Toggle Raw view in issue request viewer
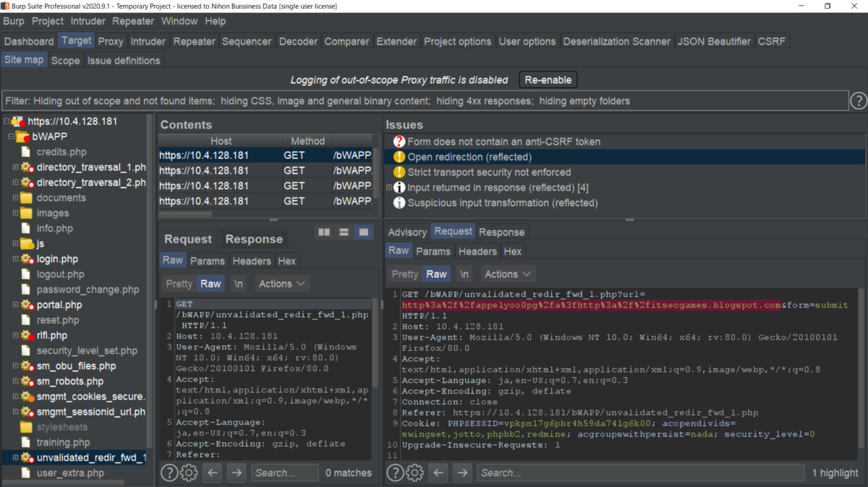The width and height of the screenshot is (868, 487). tap(436, 274)
